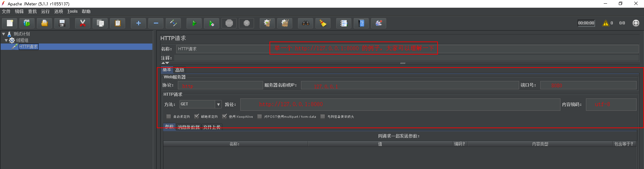
Task: Collapse the 线程组 tree node
Action: pos(6,40)
